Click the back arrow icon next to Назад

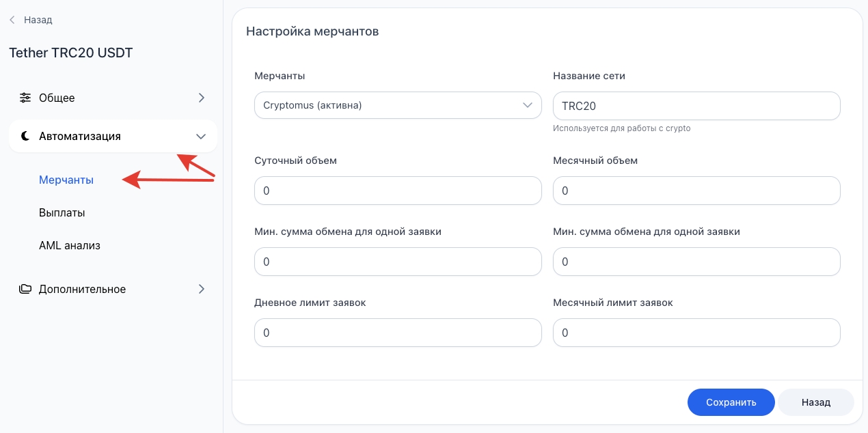[12, 20]
